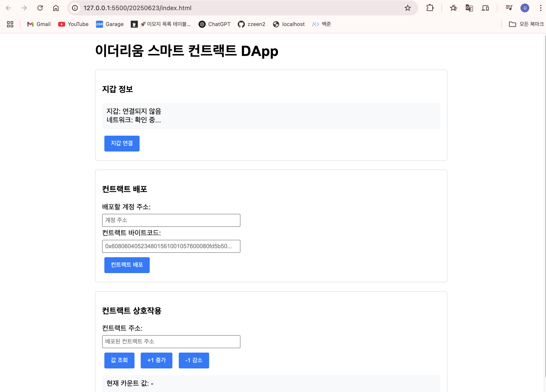Bookmark this page with the star icon
Viewport: 546px width, 392px height.
(408, 8)
